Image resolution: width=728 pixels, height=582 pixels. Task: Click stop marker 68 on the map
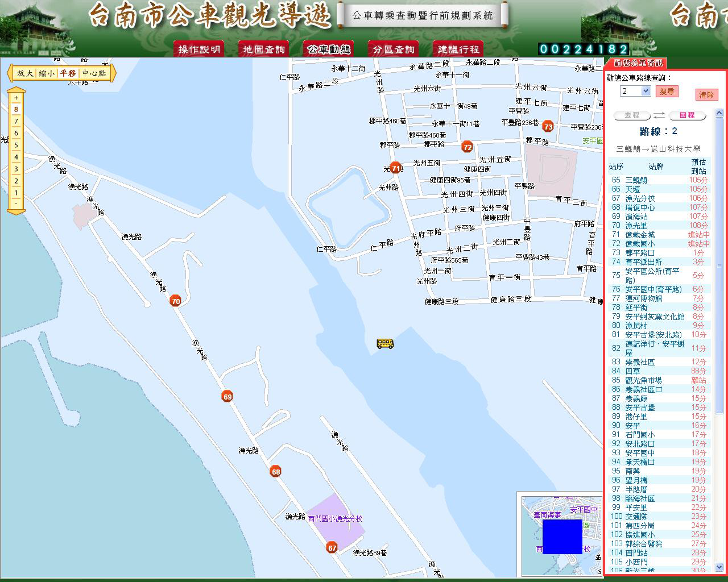[x=276, y=471]
